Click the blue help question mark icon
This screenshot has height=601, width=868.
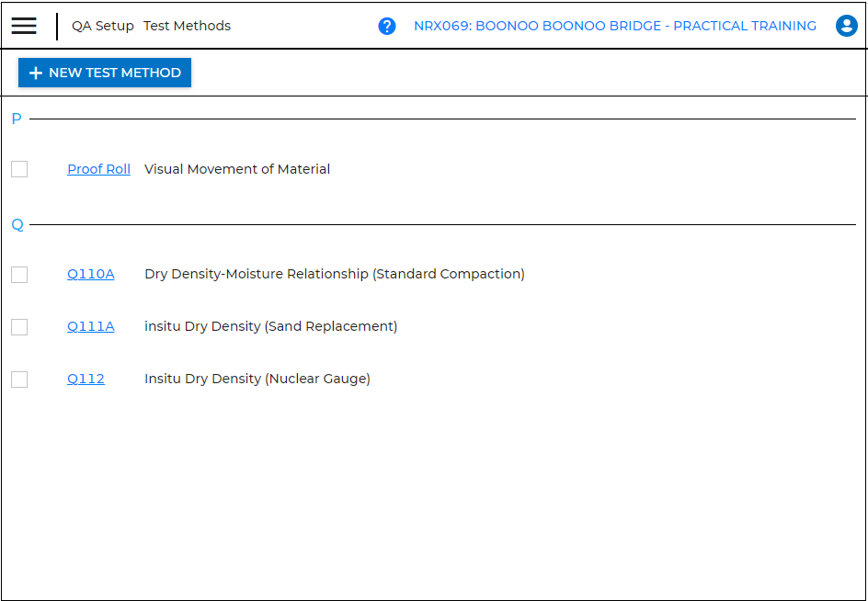(387, 26)
